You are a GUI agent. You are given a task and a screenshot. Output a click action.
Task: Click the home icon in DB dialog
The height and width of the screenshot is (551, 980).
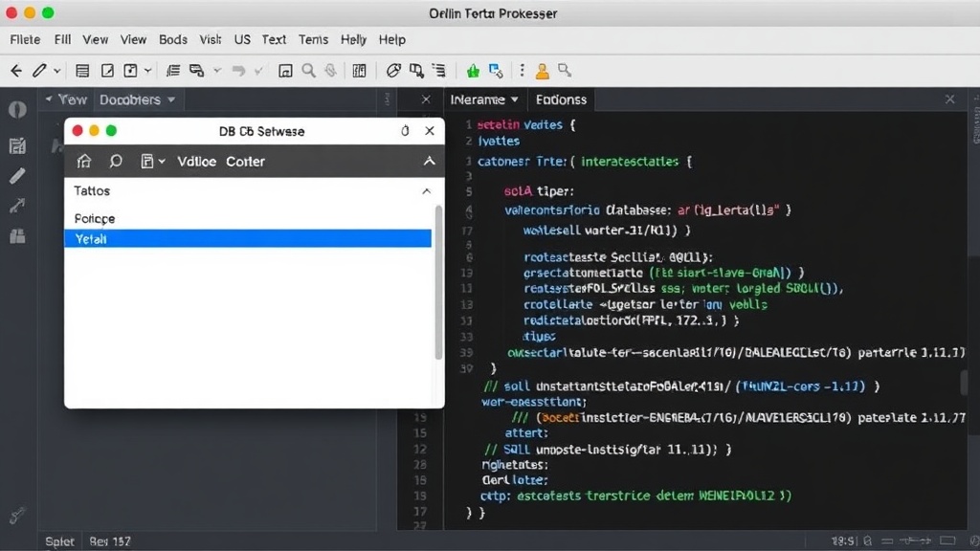[84, 161]
